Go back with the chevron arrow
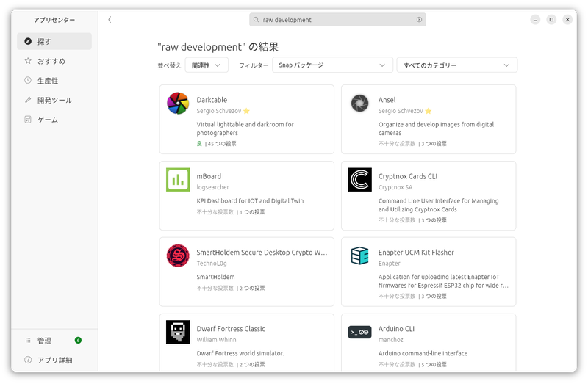The image size is (588, 384). click(x=110, y=20)
